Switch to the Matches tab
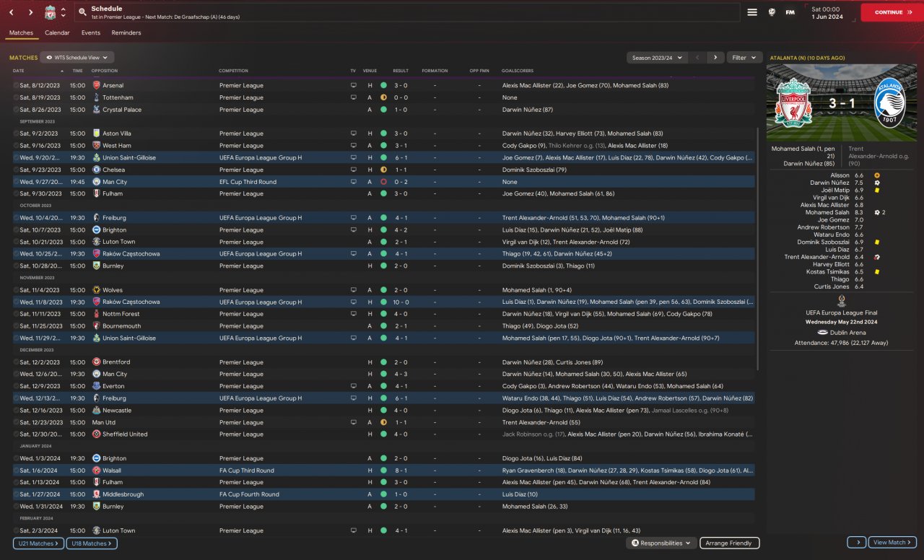 (21, 32)
